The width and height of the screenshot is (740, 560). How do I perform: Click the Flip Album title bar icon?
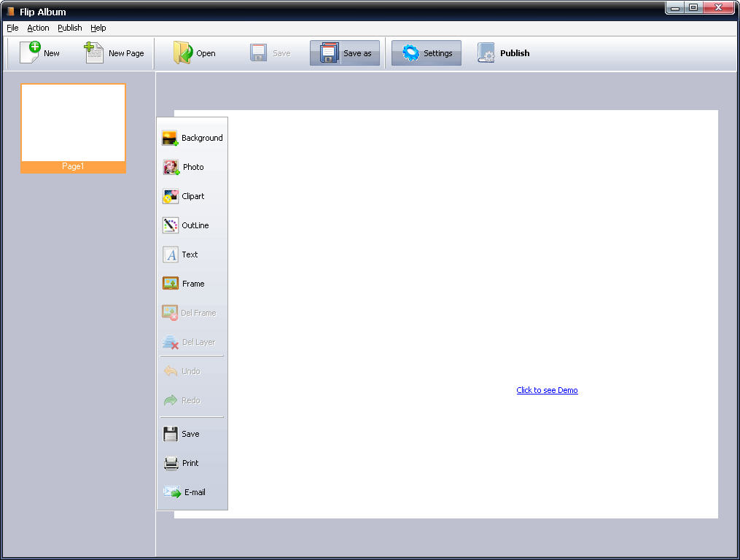[10, 12]
